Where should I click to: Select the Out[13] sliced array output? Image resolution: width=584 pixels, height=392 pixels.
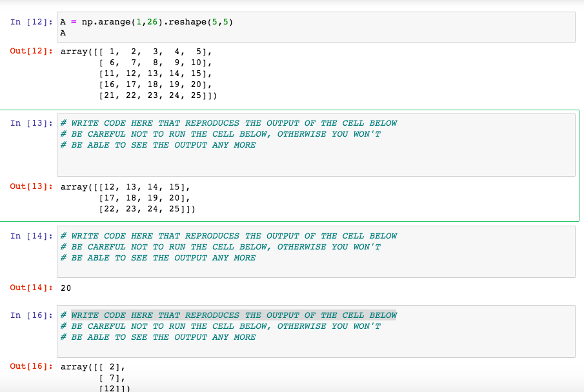(x=129, y=197)
